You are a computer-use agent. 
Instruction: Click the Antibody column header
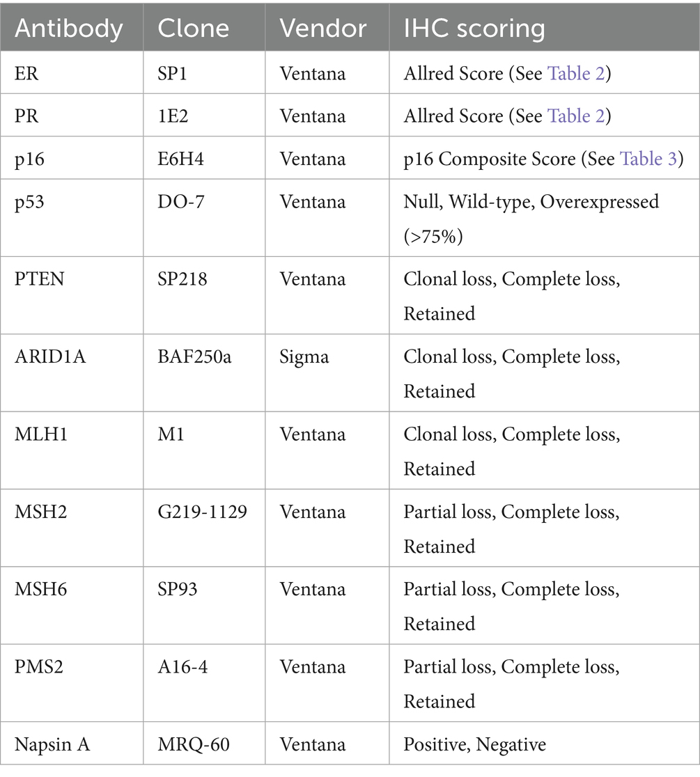[68, 29]
